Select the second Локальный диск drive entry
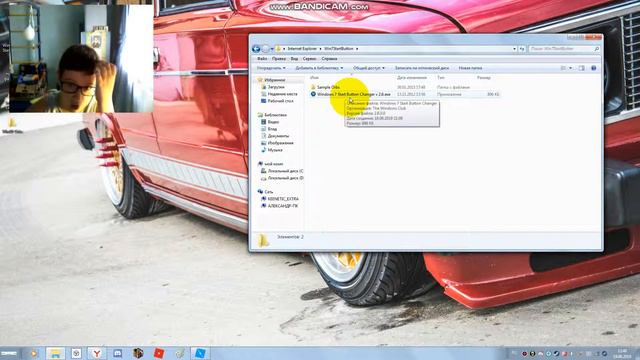This screenshot has height=360, width=640. click(282, 178)
